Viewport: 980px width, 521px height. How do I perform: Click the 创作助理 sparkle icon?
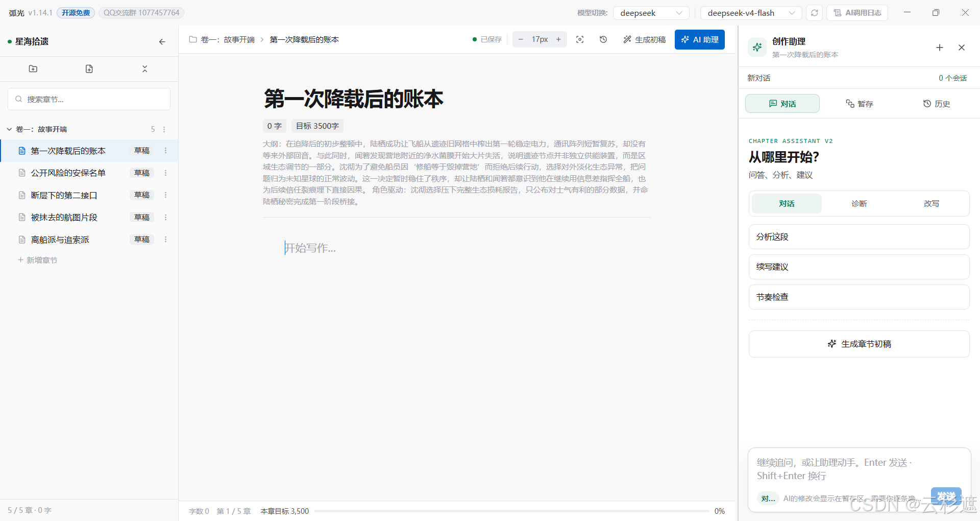(757, 47)
